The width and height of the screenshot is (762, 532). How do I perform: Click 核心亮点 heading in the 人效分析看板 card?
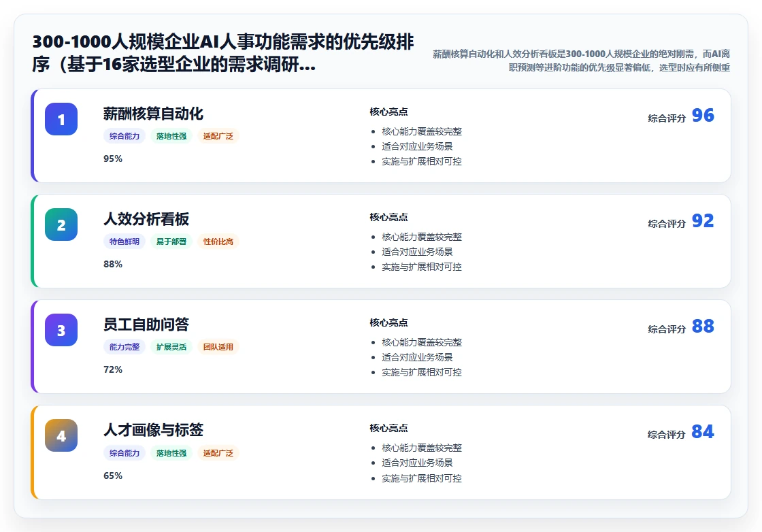click(388, 217)
